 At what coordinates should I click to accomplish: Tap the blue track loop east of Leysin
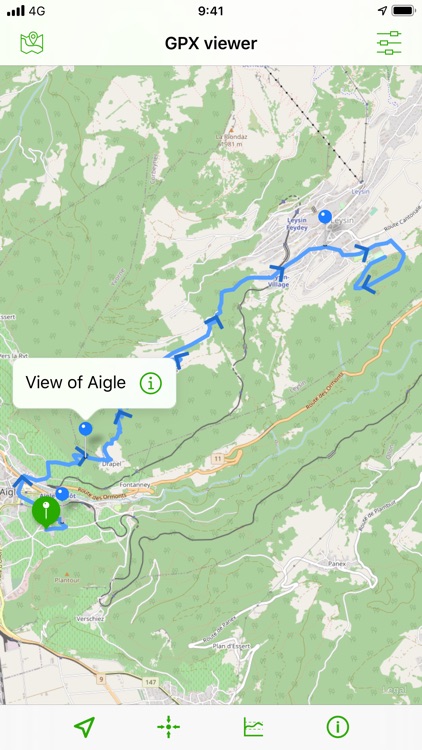pyautogui.click(x=380, y=264)
